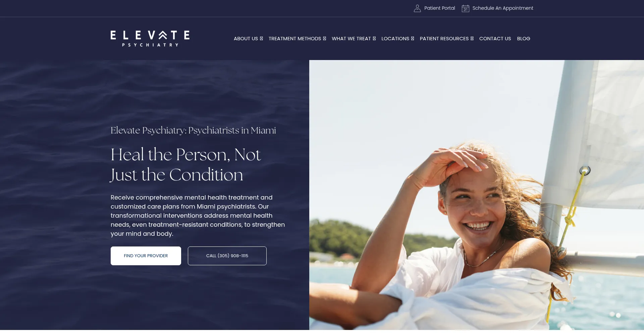Select Treatment Methods in the navigation

[295, 39]
